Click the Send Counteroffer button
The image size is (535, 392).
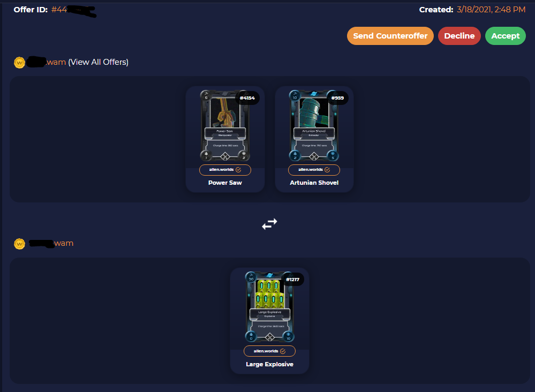point(390,36)
